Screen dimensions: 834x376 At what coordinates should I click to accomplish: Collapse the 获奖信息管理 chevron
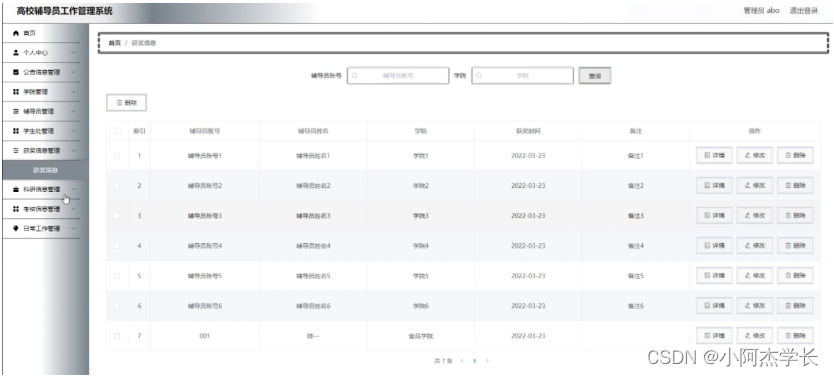point(73,151)
